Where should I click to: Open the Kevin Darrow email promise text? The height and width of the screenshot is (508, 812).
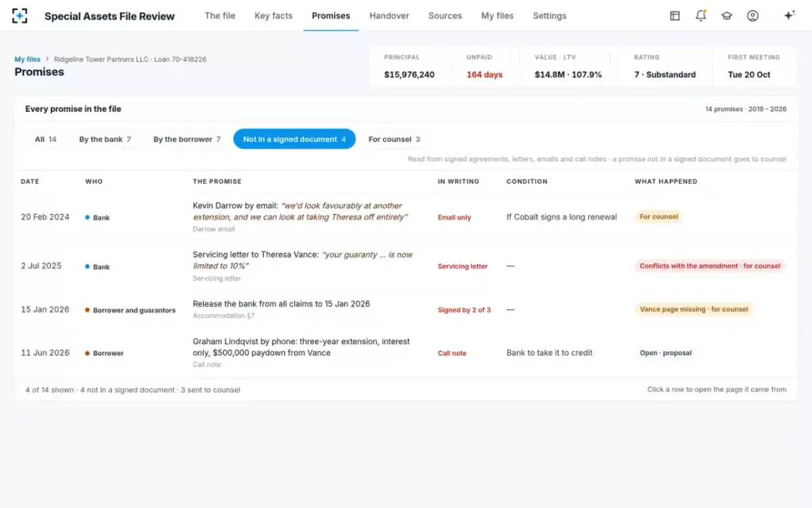(300, 211)
